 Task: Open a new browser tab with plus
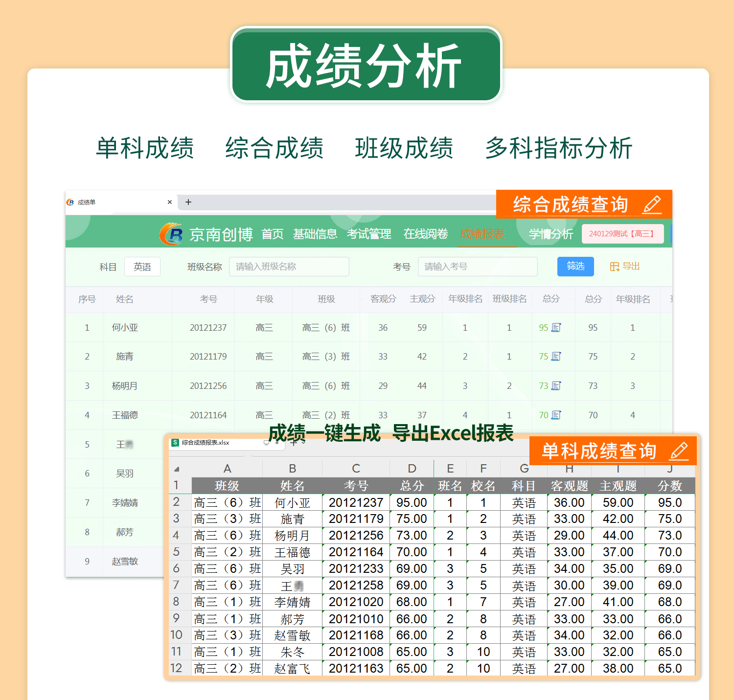click(188, 202)
